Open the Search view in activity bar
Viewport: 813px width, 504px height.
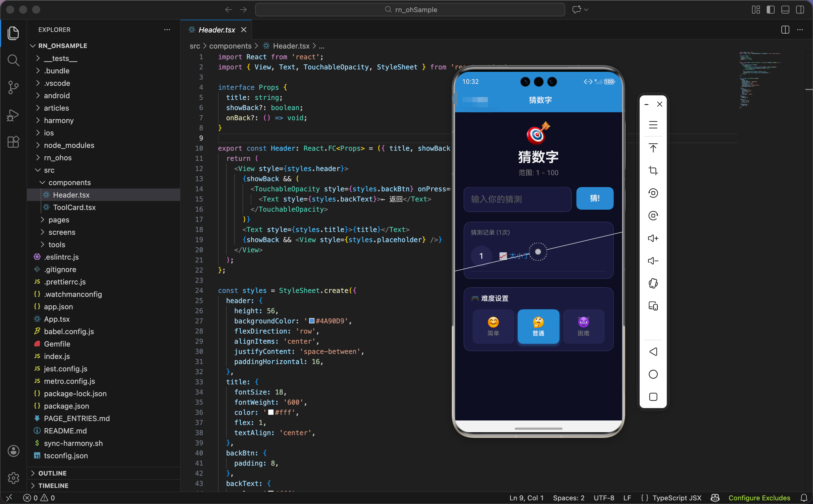coord(13,60)
